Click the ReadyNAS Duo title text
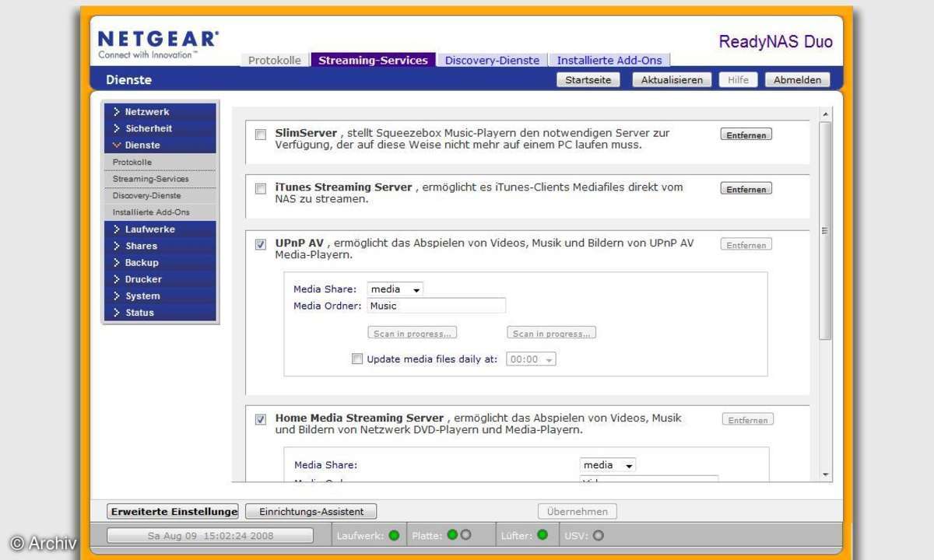 [x=775, y=42]
